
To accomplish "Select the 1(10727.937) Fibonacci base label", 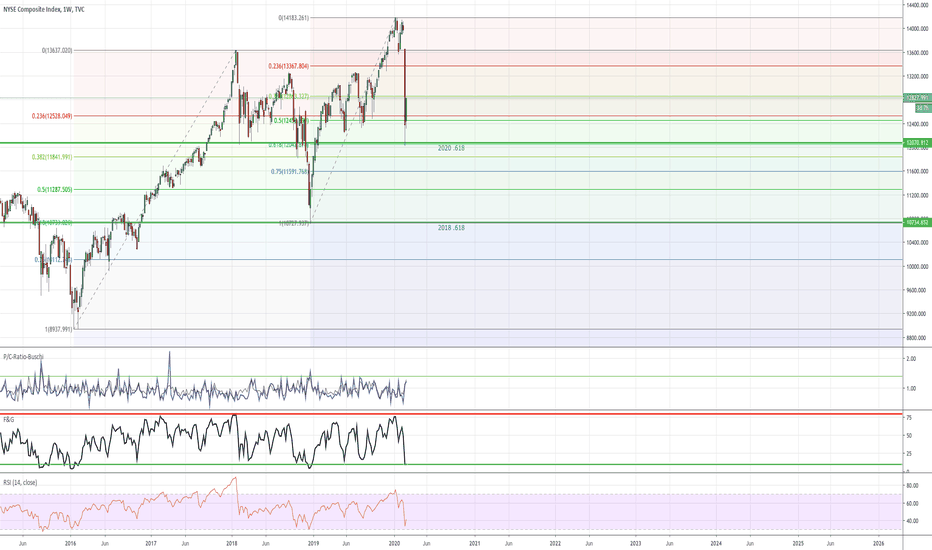I will [294, 224].
